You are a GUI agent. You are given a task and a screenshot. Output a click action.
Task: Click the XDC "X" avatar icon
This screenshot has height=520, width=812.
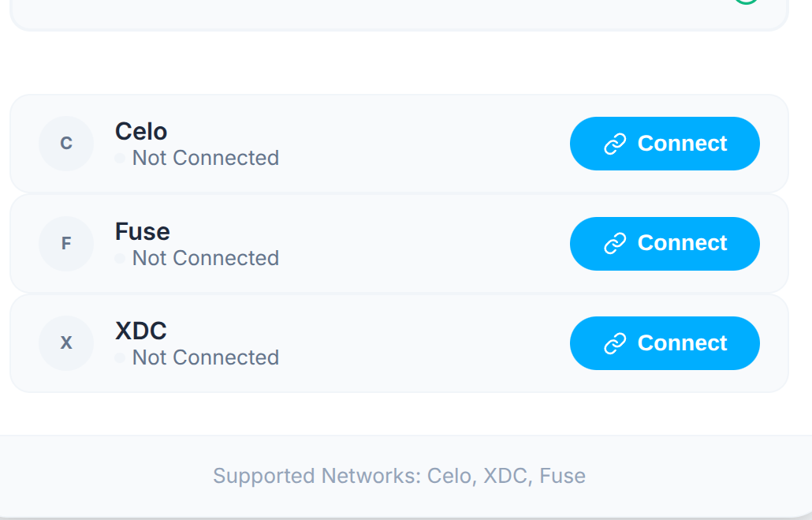(x=66, y=343)
